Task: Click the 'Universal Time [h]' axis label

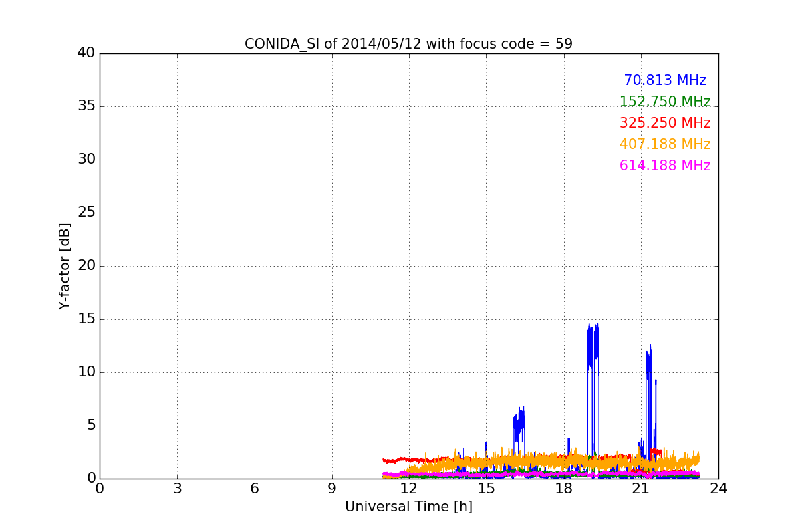Action: tap(409, 507)
